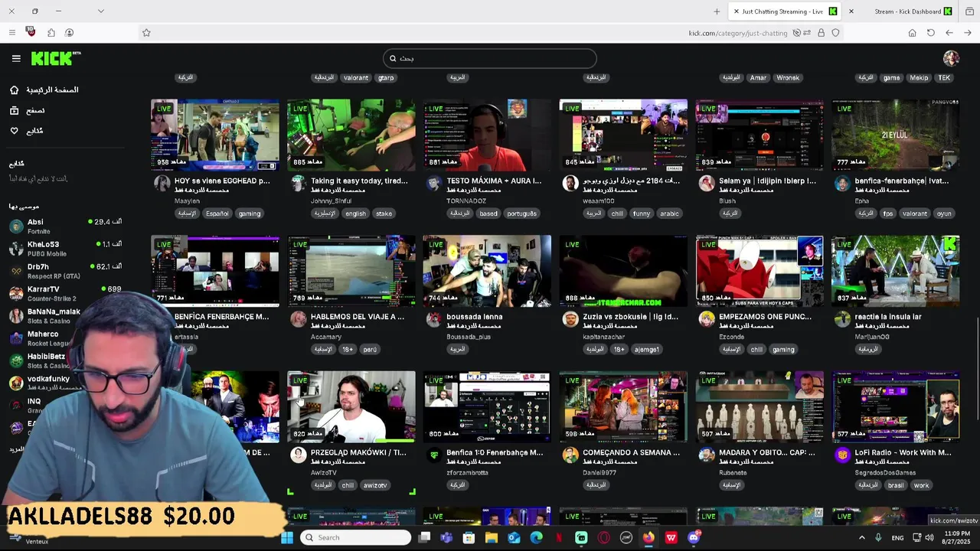Viewport: 980px width, 551px height.
Task: Open the Kick sidebar hamburger menu
Action: [x=16, y=58]
